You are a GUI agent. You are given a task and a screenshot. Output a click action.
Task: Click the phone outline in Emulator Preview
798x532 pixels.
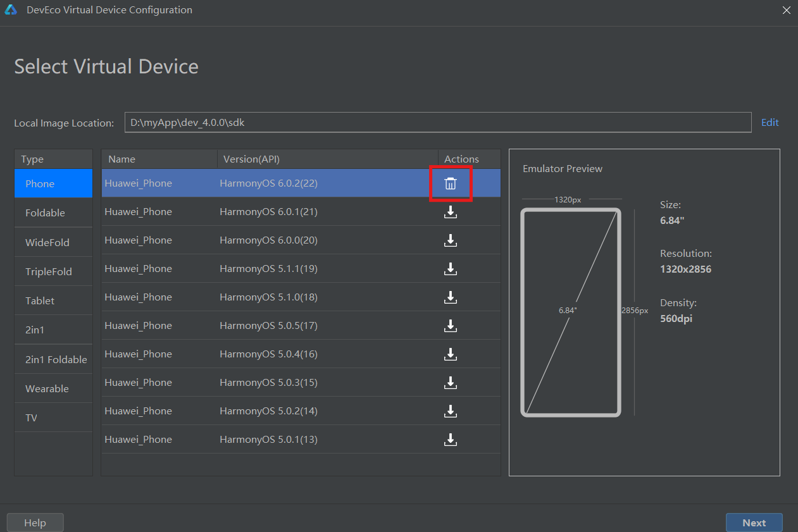tap(571, 312)
